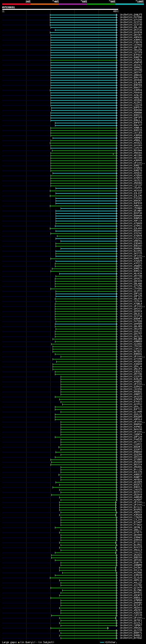Screen dimensions: 146x644
Task: Open hit UniRef100_P32260
Action: 131,198
